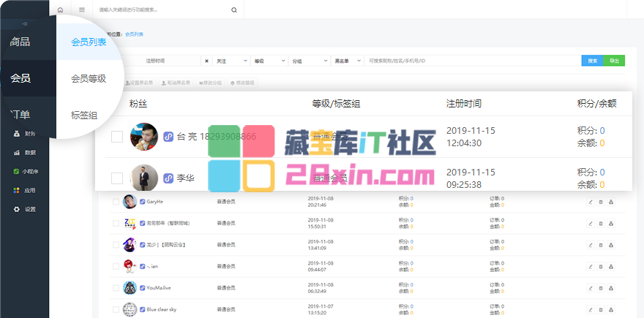
Task: Focus the 昵称/姓名/手机号/ID search field
Action: 472,61
